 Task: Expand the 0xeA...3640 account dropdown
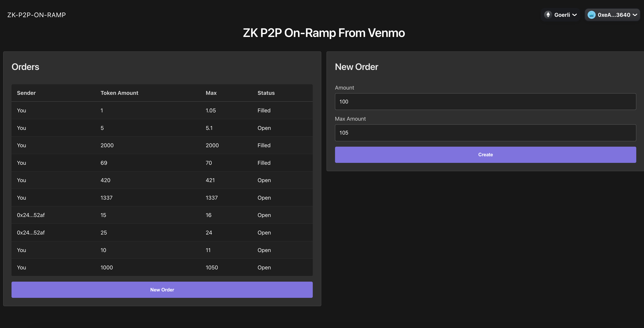click(x=612, y=15)
